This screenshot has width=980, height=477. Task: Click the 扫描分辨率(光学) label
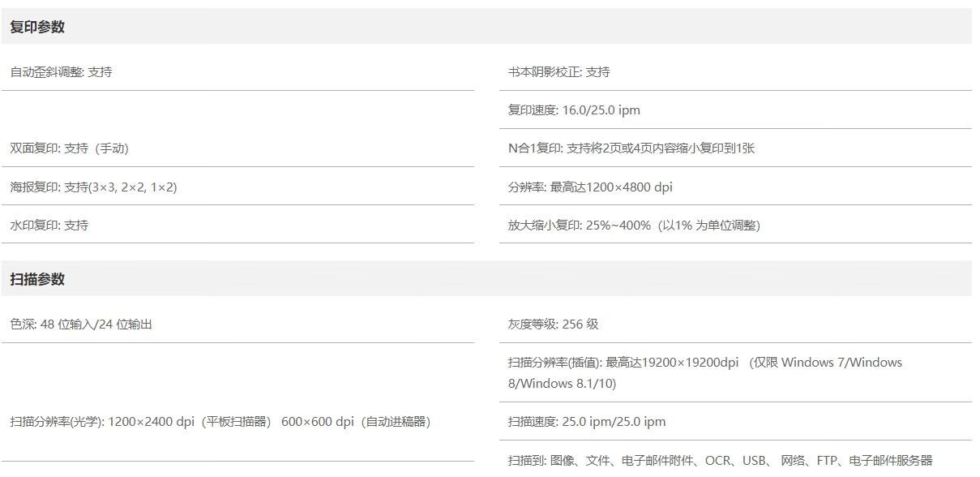57,421
